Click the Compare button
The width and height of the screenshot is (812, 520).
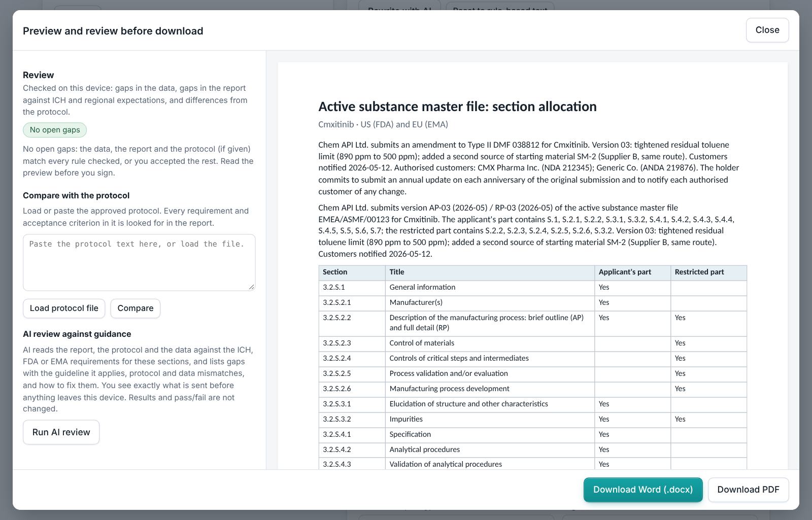pyautogui.click(x=136, y=308)
